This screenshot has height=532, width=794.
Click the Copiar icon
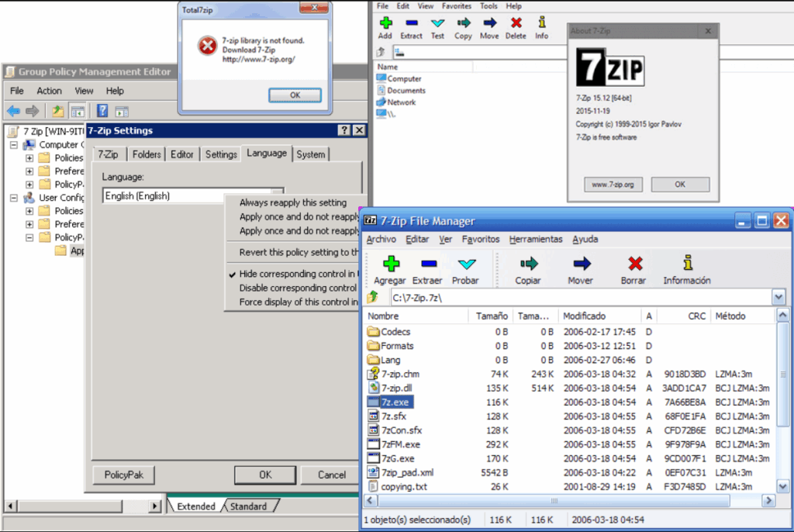(x=529, y=264)
